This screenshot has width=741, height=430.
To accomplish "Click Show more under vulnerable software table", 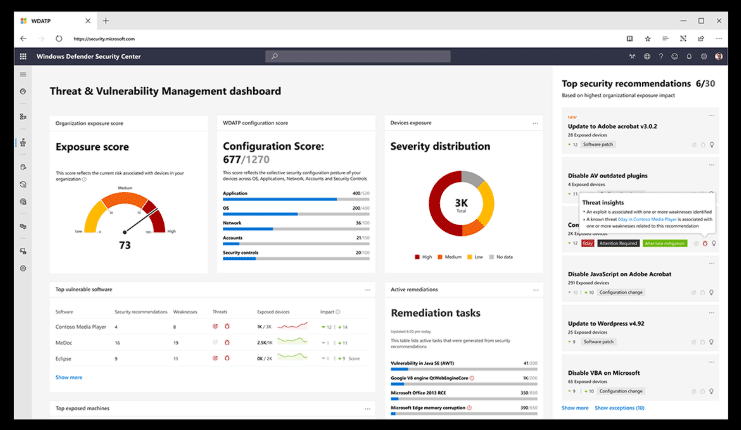I will [69, 377].
